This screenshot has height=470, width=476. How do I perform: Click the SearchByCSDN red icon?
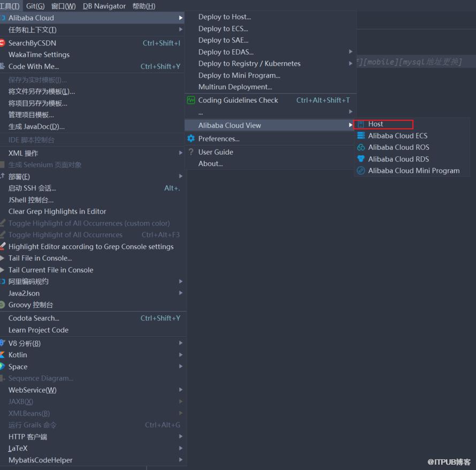[x=2, y=43]
